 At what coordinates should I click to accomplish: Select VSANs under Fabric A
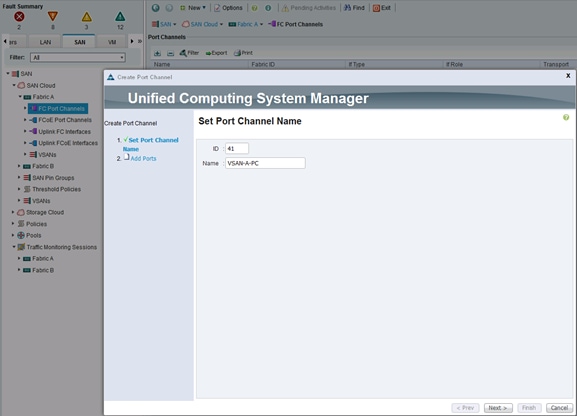[43, 155]
